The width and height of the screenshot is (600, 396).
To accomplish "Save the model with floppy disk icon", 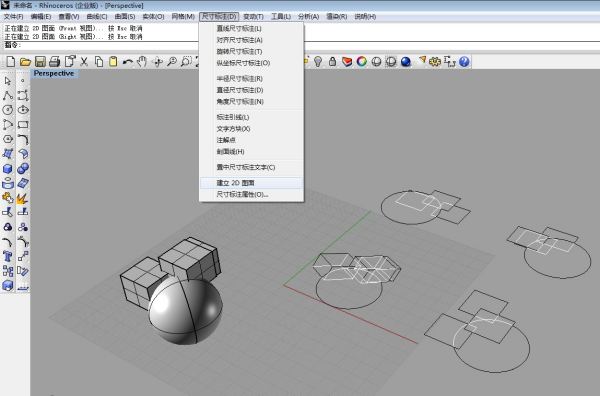I will 40,62.
